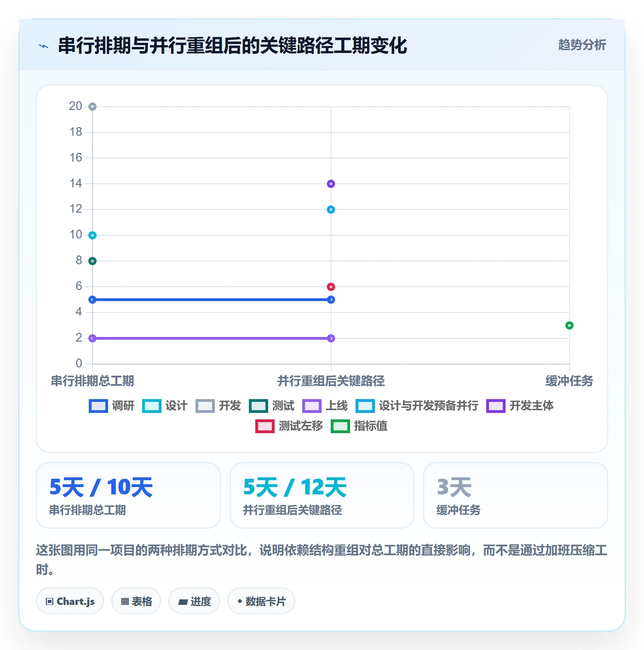
Task: Click the blue point at 5 on 并行重组后关键路径
Action: (331, 300)
